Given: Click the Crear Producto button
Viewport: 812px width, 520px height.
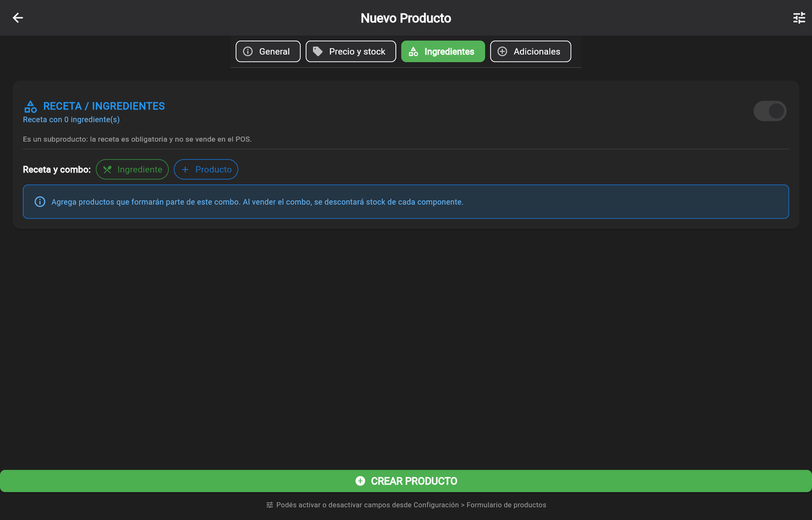Looking at the screenshot, I should (x=406, y=481).
